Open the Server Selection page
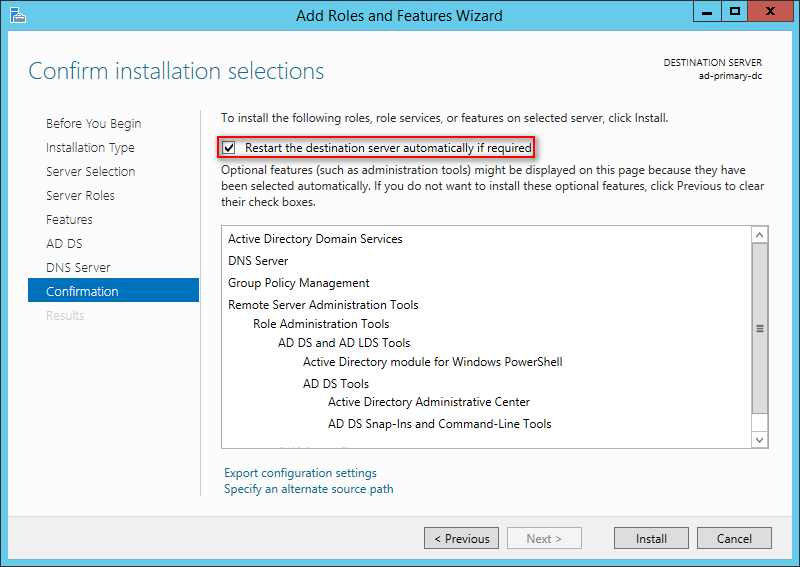This screenshot has width=800, height=567. point(91,171)
